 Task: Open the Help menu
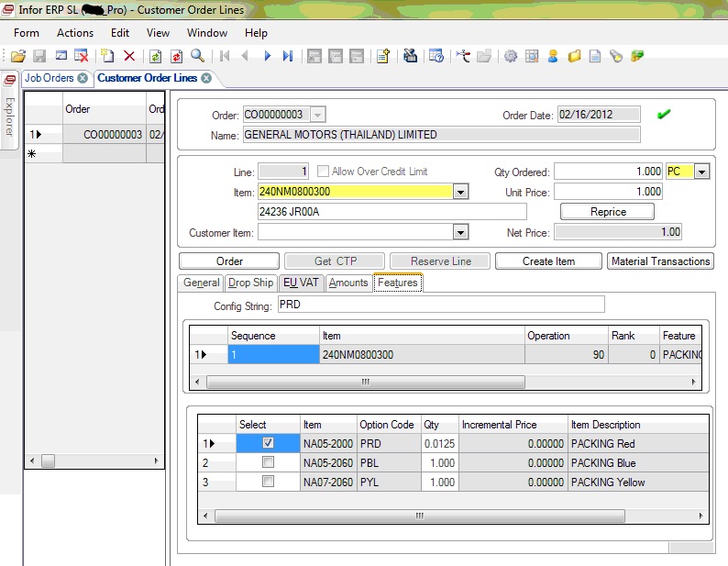point(256,33)
